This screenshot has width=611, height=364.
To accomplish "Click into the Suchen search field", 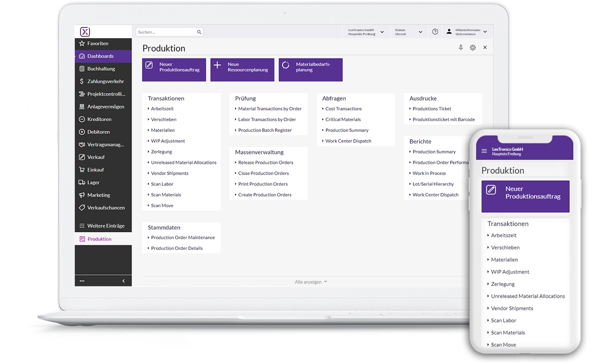I will (x=165, y=32).
